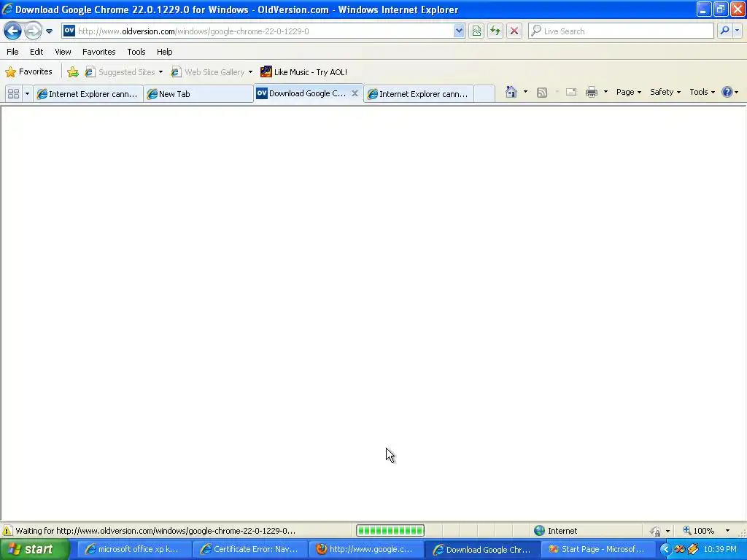Switch to the last Internet Explorer cannot tab
This screenshot has height=560, width=747.
419,94
